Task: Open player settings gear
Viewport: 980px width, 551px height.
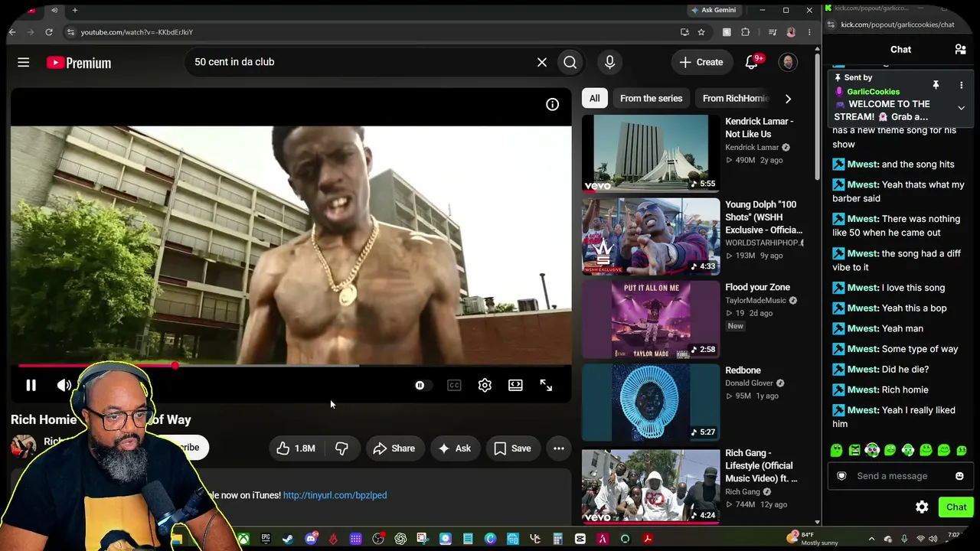Action: point(485,386)
